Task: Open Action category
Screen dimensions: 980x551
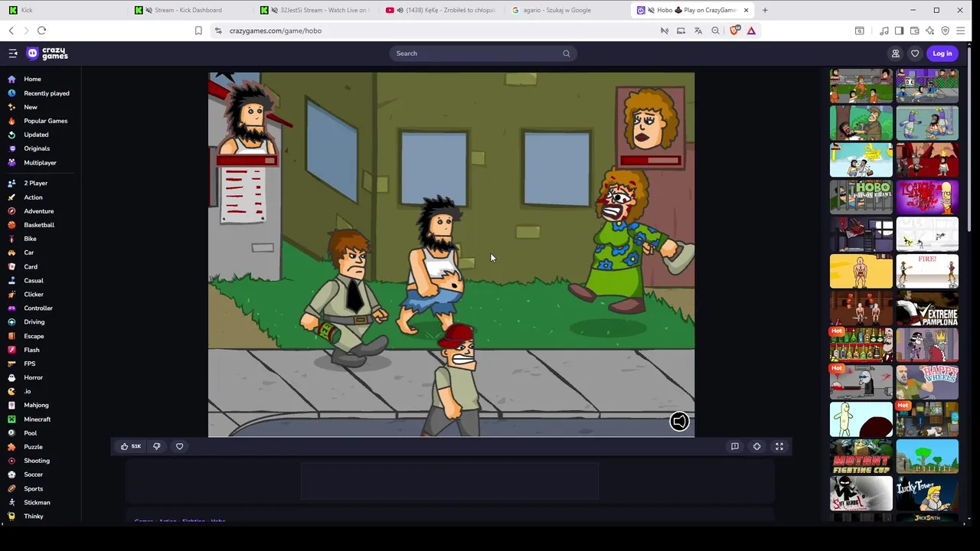Action: pyautogui.click(x=33, y=197)
